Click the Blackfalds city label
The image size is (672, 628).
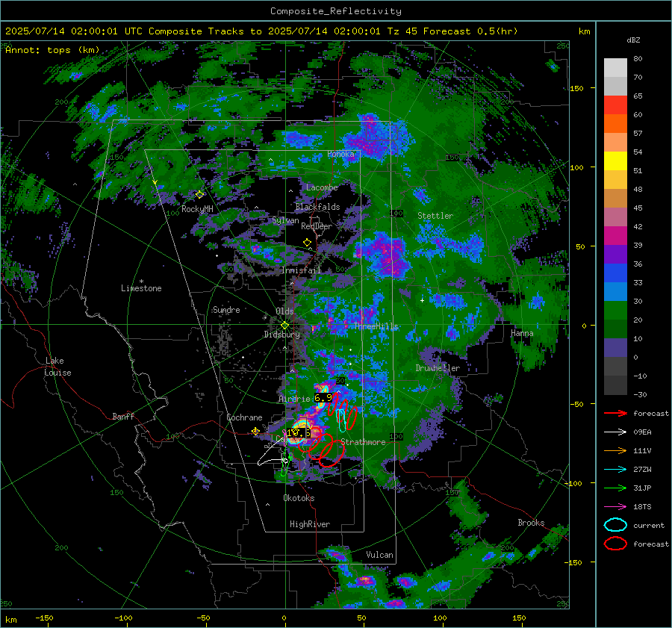pyautogui.click(x=317, y=207)
